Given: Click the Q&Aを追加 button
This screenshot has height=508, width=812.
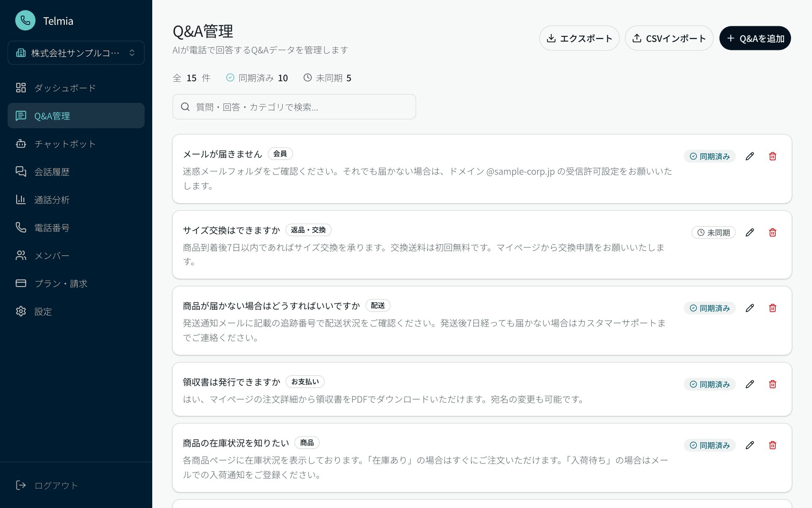Looking at the screenshot, I should [x=755, y=38].
